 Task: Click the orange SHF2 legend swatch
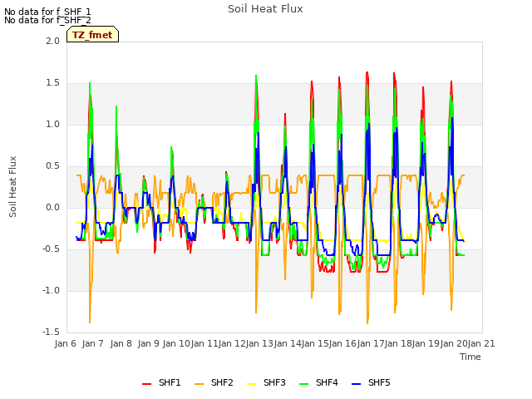(x=199, y=384)
